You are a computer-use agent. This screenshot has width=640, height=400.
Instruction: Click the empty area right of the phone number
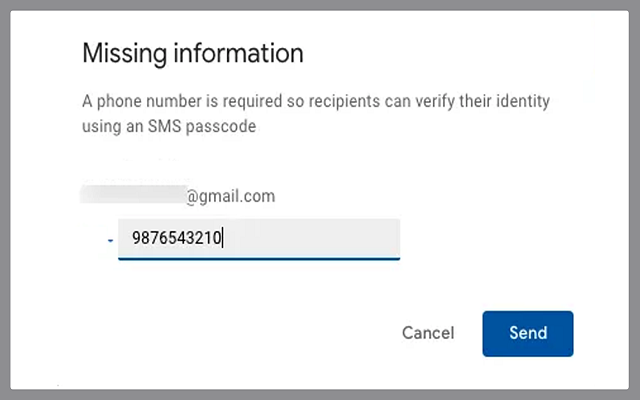[320, 239]
